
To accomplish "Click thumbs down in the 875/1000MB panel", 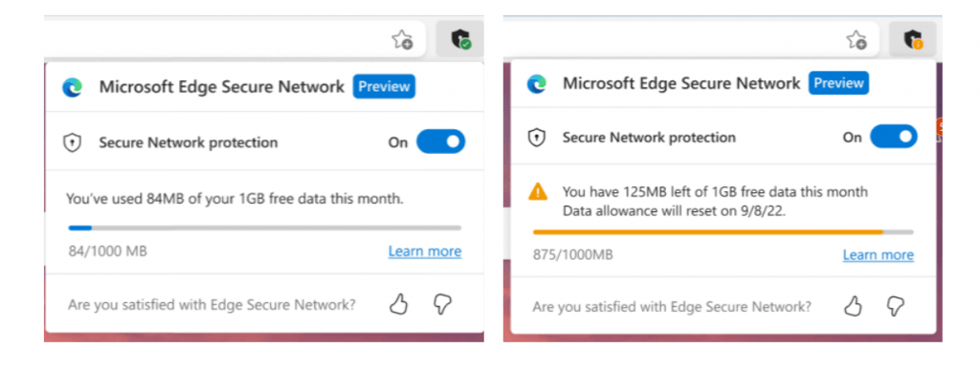I will click(896, 306).
